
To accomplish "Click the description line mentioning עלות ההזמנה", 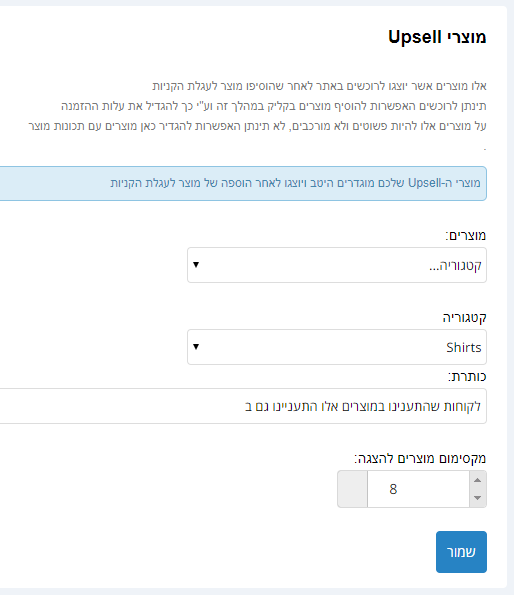I will (274, 106).
